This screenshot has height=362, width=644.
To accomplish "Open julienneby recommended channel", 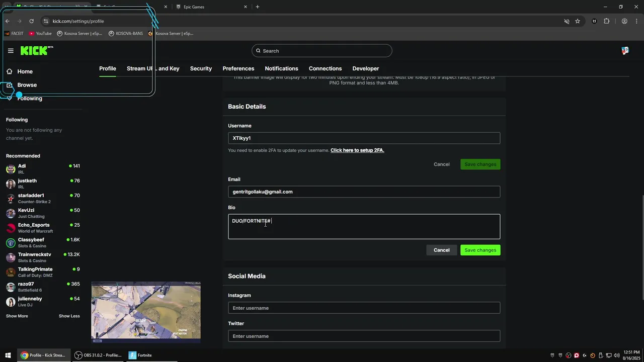I will point(43,302).
